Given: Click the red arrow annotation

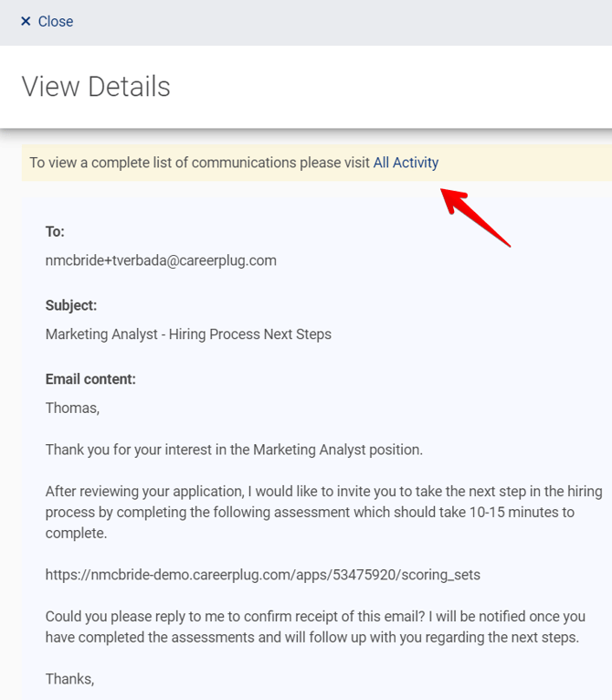Looking at the screenshot, I should [475, 216].
